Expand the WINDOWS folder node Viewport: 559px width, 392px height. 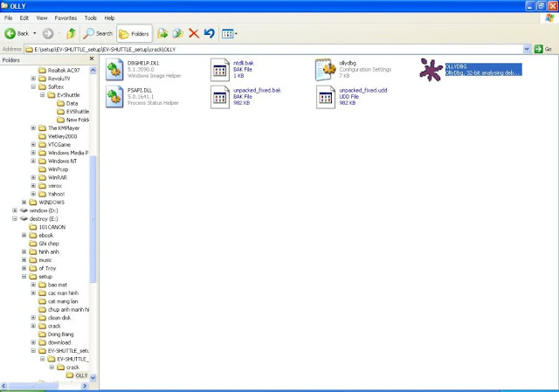pyautogui.click(x=24, y=202)
